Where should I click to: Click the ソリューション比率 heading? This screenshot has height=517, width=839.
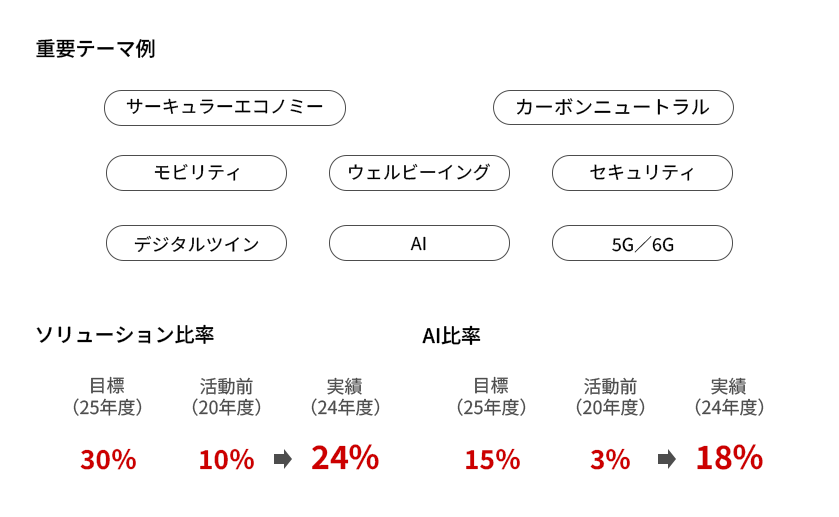pyautogui.click(x=125, y=334)
